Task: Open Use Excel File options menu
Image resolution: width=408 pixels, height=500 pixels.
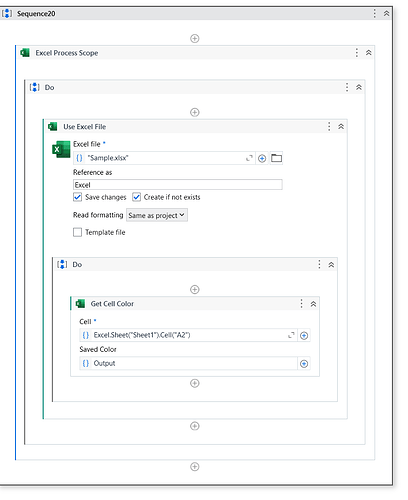Action: [329, 127]
